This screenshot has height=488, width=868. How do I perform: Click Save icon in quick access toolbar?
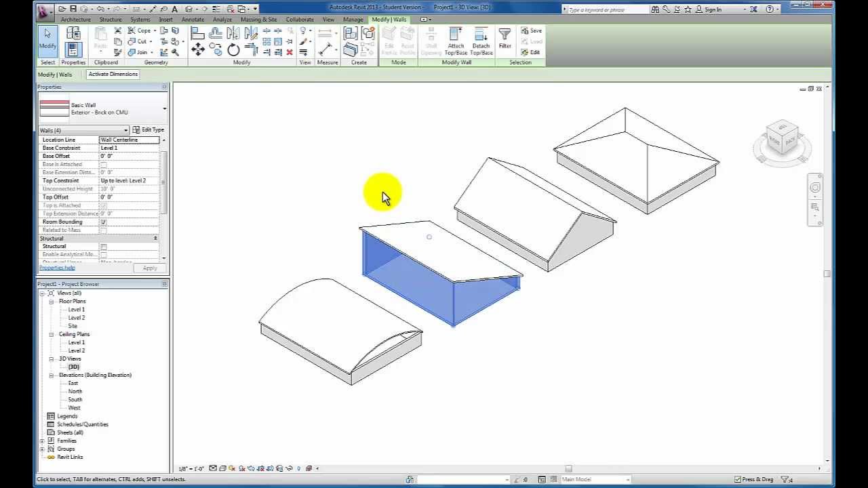[73, 9]
